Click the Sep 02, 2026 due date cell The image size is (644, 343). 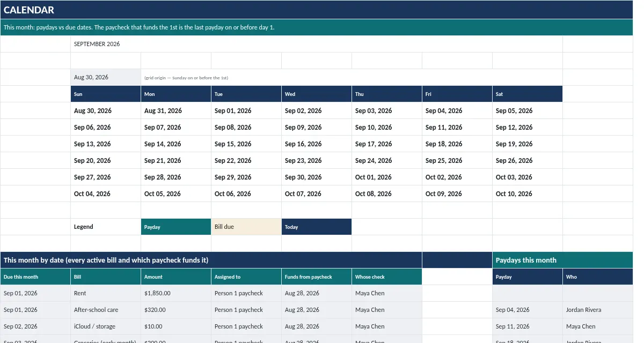point(35,326)
